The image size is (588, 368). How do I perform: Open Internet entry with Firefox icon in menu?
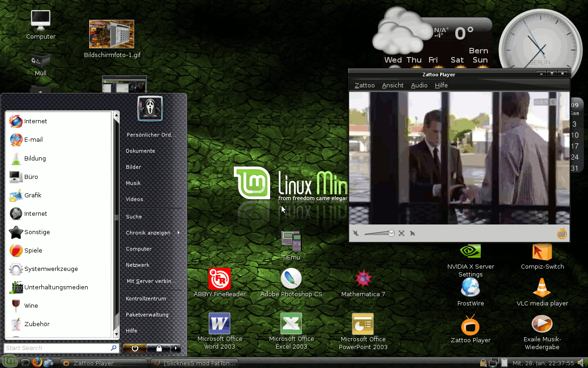[59, 121]
